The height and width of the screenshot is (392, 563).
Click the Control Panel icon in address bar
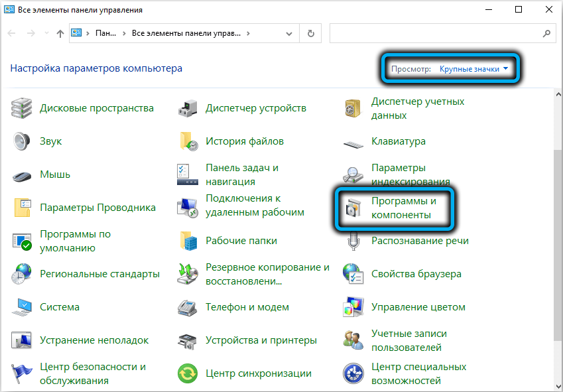[x=76, y=33]
